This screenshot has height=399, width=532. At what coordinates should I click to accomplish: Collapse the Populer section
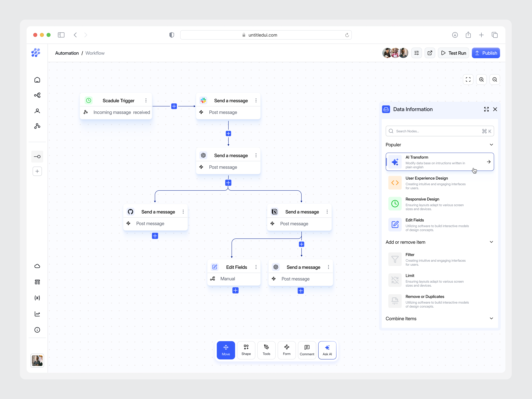pos(491,145)
